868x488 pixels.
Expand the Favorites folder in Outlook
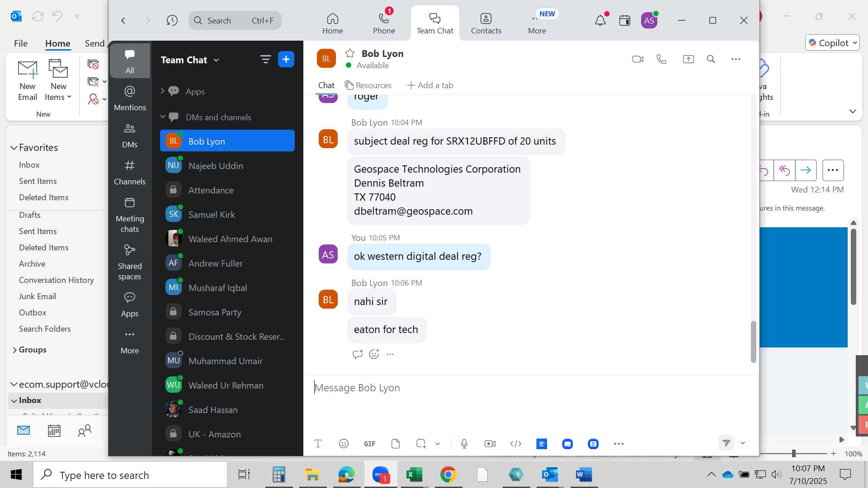pos(14,148)
